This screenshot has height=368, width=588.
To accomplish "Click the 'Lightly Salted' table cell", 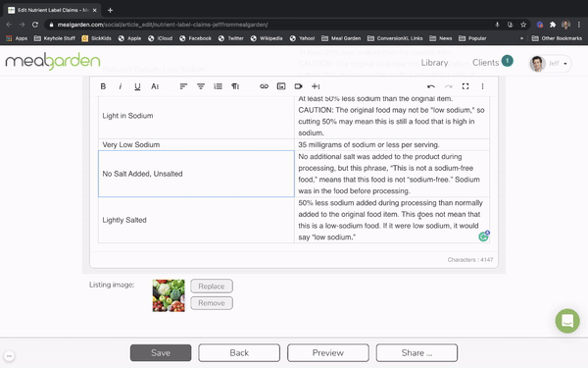I will pos(196,220).
